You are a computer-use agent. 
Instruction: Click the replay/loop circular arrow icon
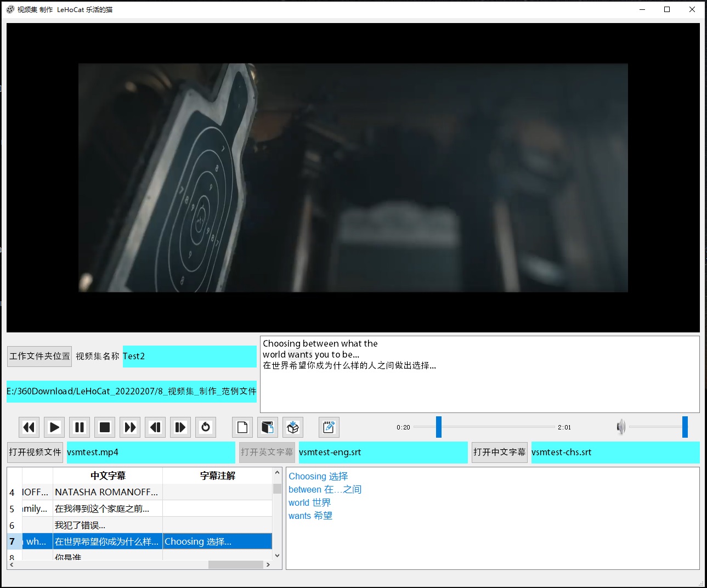coord(206,427)
